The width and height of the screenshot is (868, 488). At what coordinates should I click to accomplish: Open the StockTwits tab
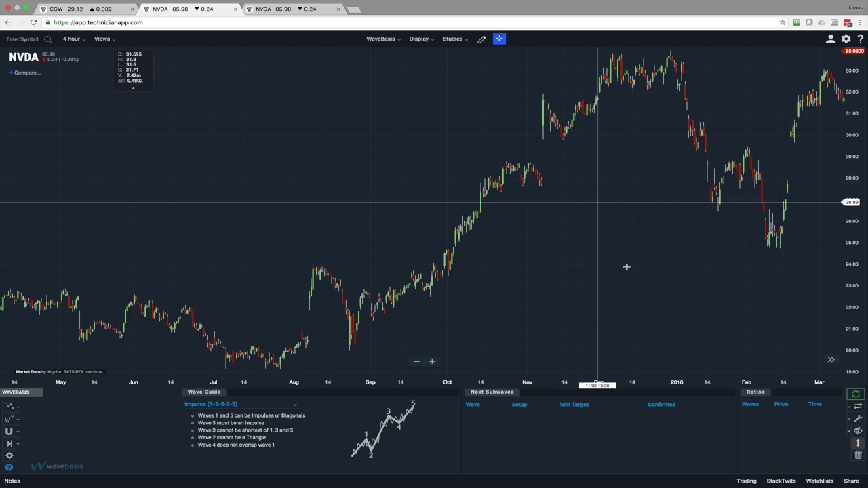pyautogui.click(x=781, y=481)
